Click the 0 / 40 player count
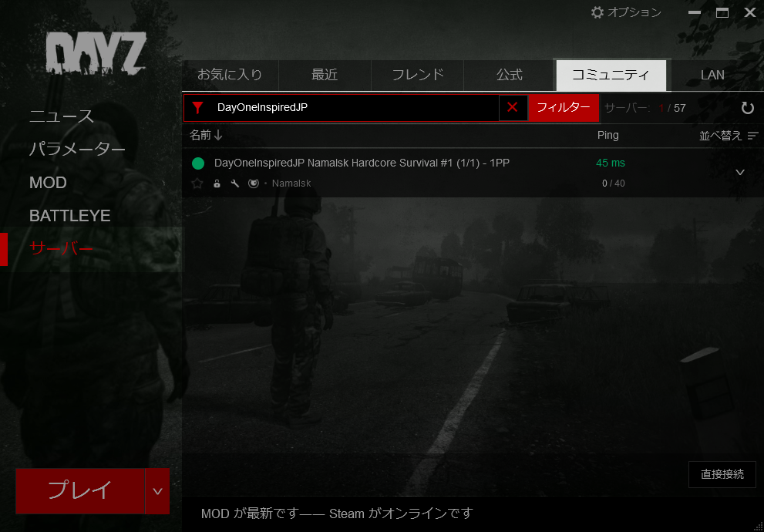The width and height of the screenshot is (764, 532). click(x=614, y=184)
